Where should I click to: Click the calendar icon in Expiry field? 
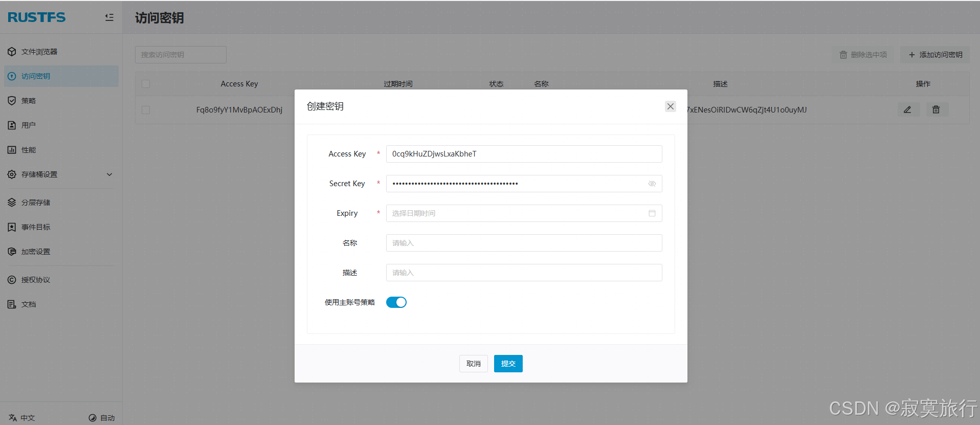point(652,213)
